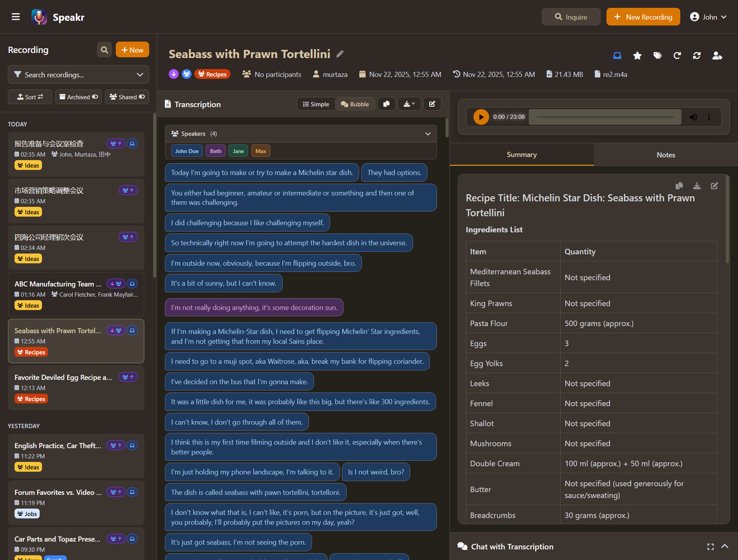Mute audio with the speaker icon
This screenshot has height=560, width=738.
pyautogui.click(x=693, y=117)
